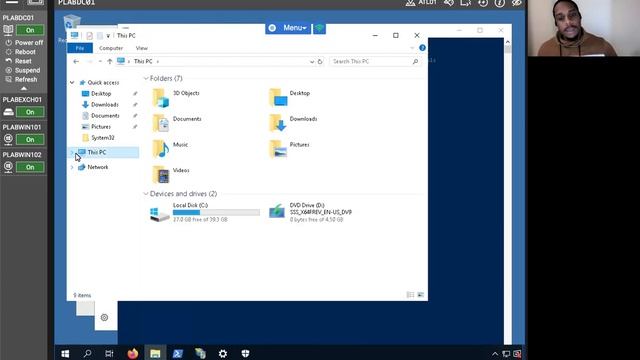The image size is (640, 360).
Task: Select Local Disk (C:) drive
Action: tap(204, 212)
